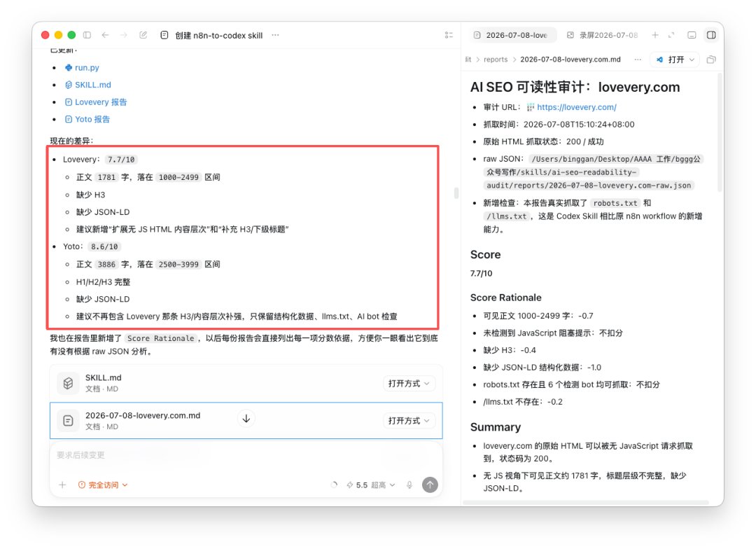Click the 缺少 H3：-0.4 line

coord(510,350)
